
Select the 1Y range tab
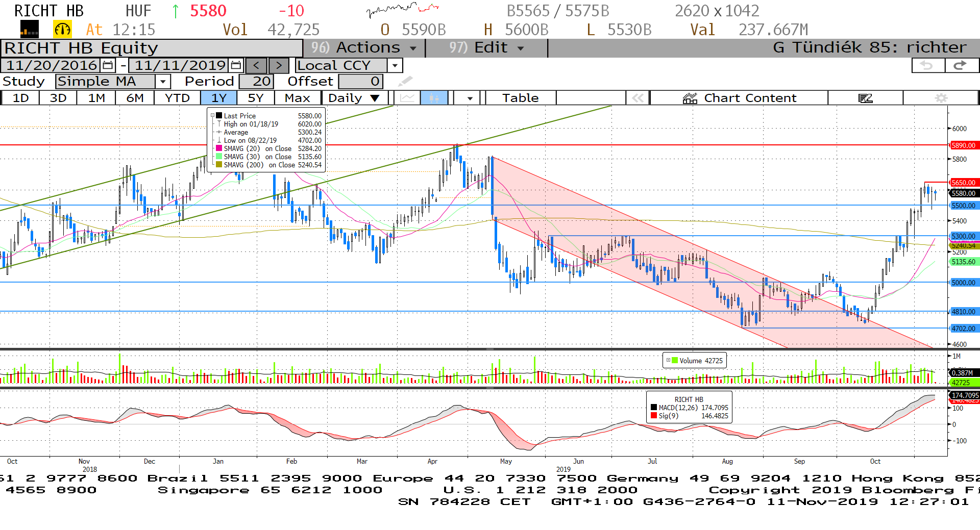(219, 98)
